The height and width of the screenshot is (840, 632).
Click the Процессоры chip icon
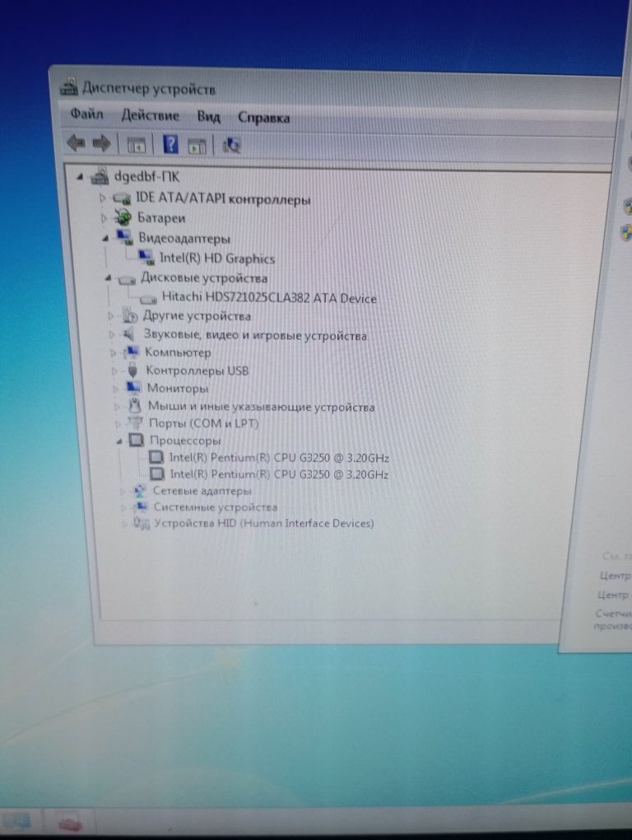pos(137,441)
